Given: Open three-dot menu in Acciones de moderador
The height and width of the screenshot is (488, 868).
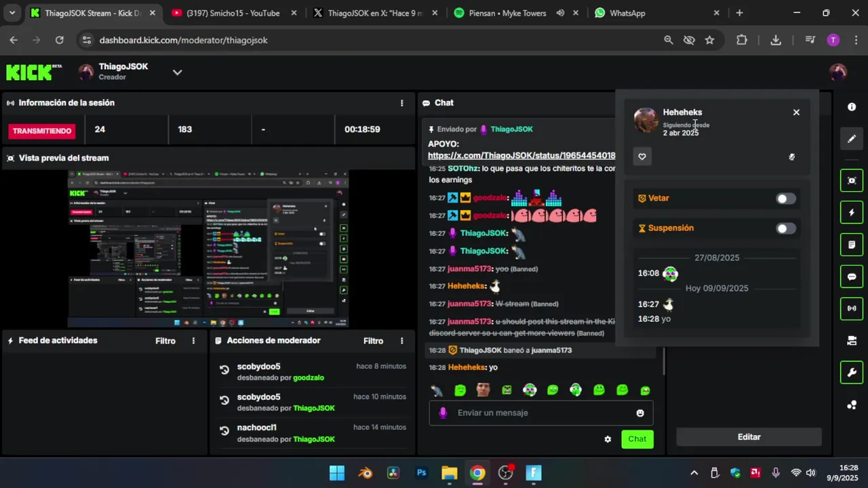Looking at the screenshot, I should pyautogui.click(x=401, y=341).
